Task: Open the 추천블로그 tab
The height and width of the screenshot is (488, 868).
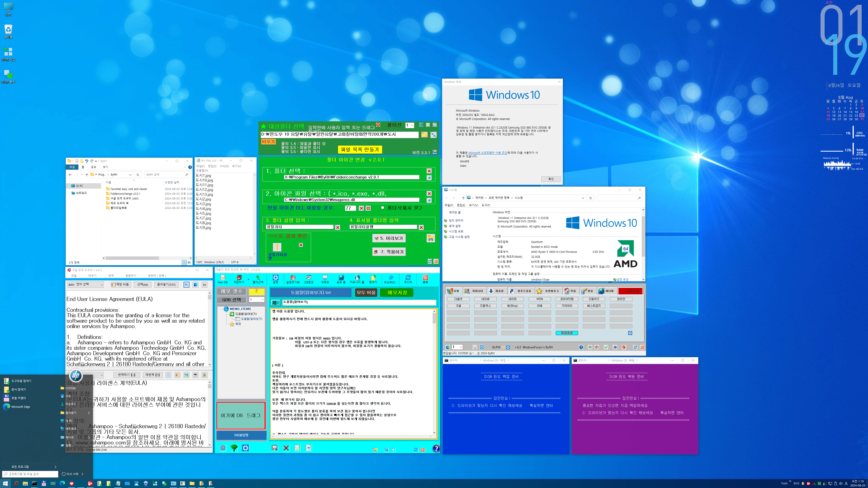Action: (x=549, y=291)
